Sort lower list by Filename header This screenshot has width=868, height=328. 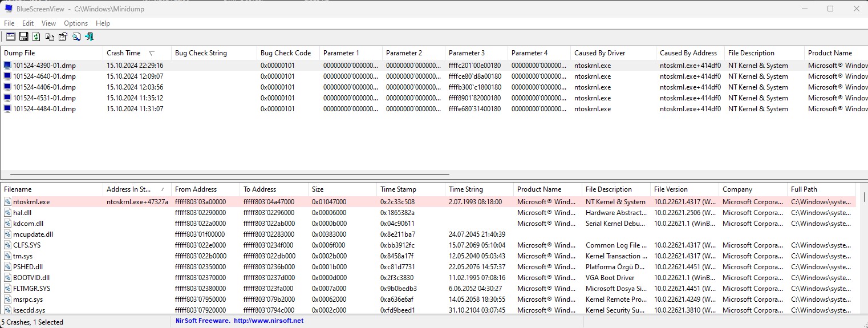[51, 189]
